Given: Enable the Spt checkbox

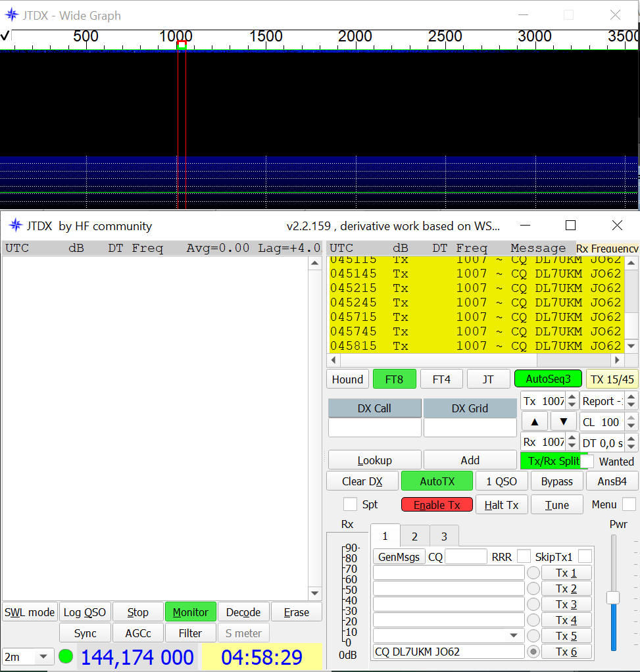Looking at the screenshot, I should point(351,504).
